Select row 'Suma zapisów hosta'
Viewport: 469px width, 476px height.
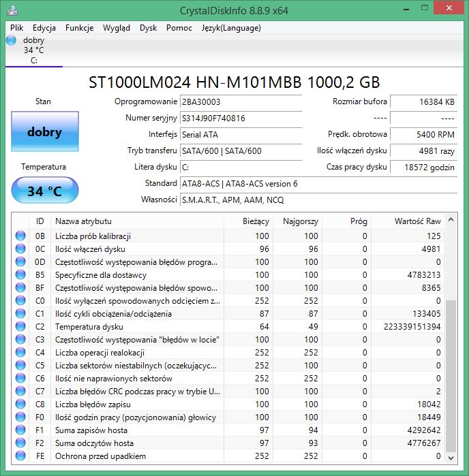point(228,430)
